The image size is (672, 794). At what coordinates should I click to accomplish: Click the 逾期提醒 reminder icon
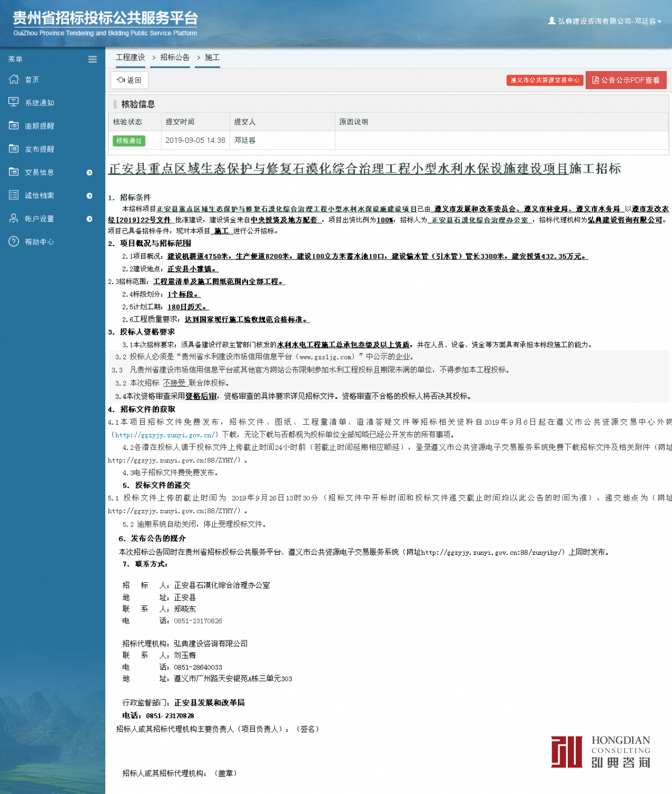coord(13,126)
